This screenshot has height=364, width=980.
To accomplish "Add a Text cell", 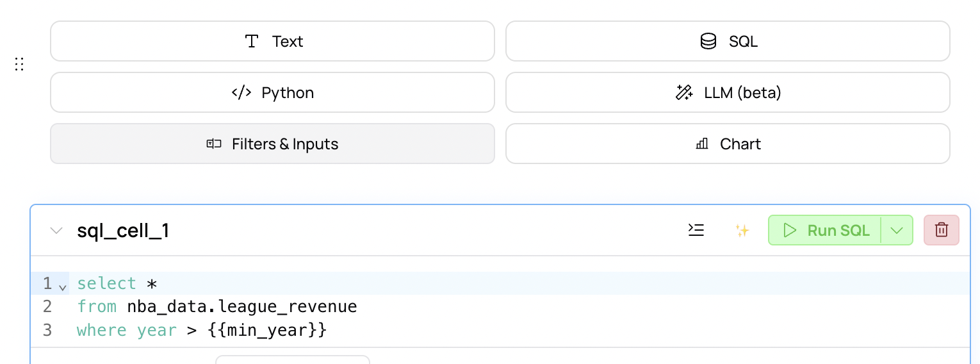I will pyautogui.click(x=272, y=41).
